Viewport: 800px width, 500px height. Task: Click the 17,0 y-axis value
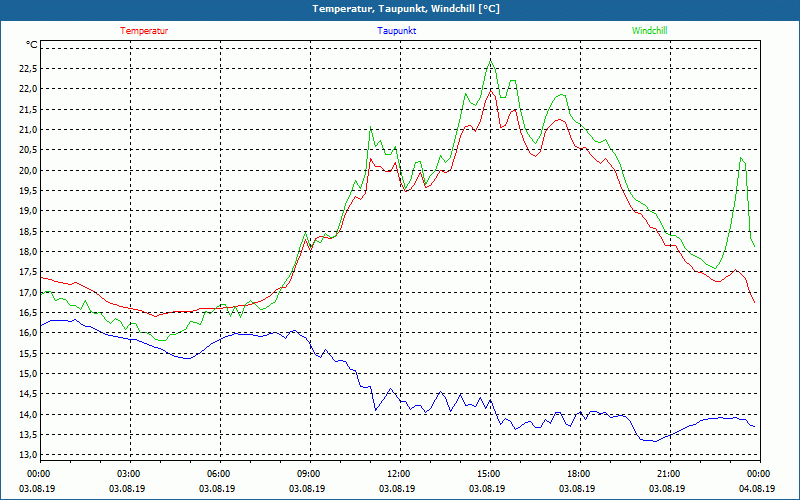click(29, 292)
